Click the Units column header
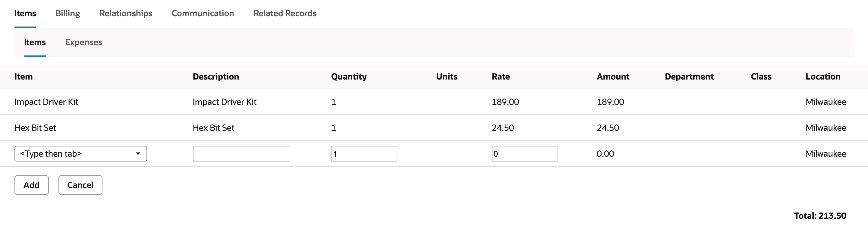Image resolution: width=868 pixels, height=229 pixels. point(447,77)
